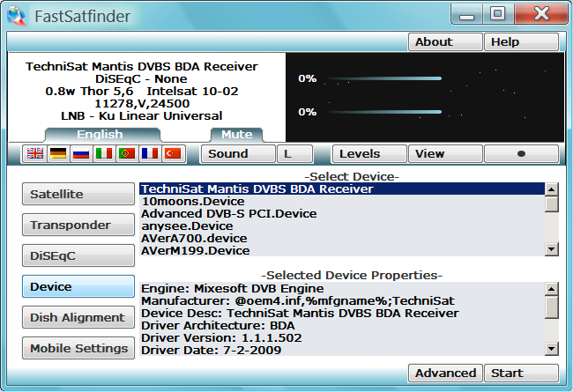Viewport: 573px width, 392px height.
Task: Click the FastSatfinder app icon in title bar
Action: pyautogui.click(x=17, y=16)
